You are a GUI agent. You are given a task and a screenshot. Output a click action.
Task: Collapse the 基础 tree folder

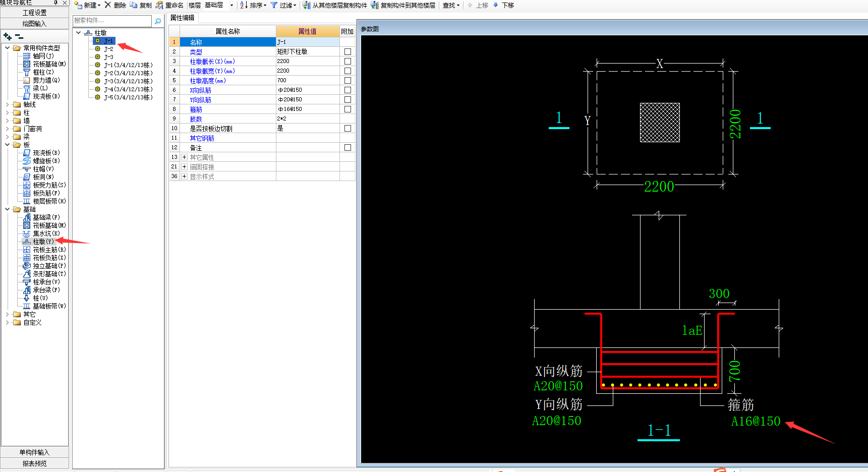tap(7, 209)
